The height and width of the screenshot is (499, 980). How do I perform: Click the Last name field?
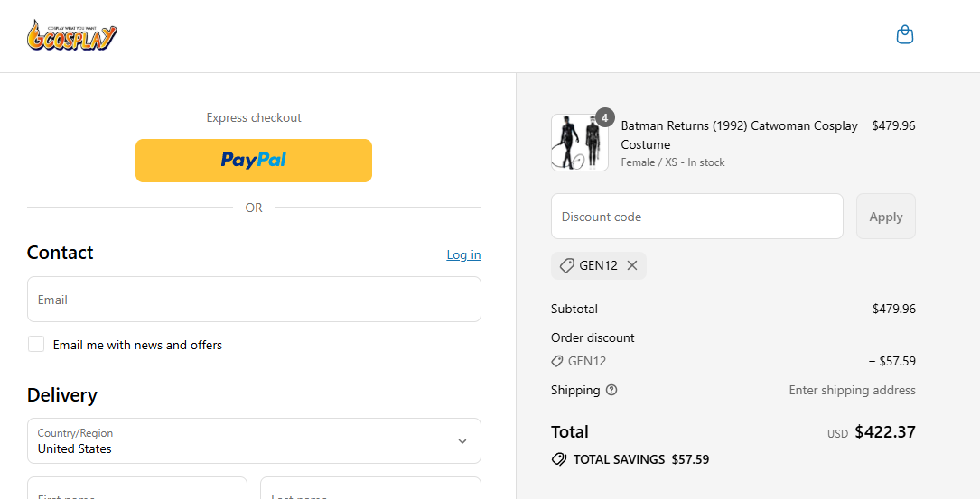point(370,488)
